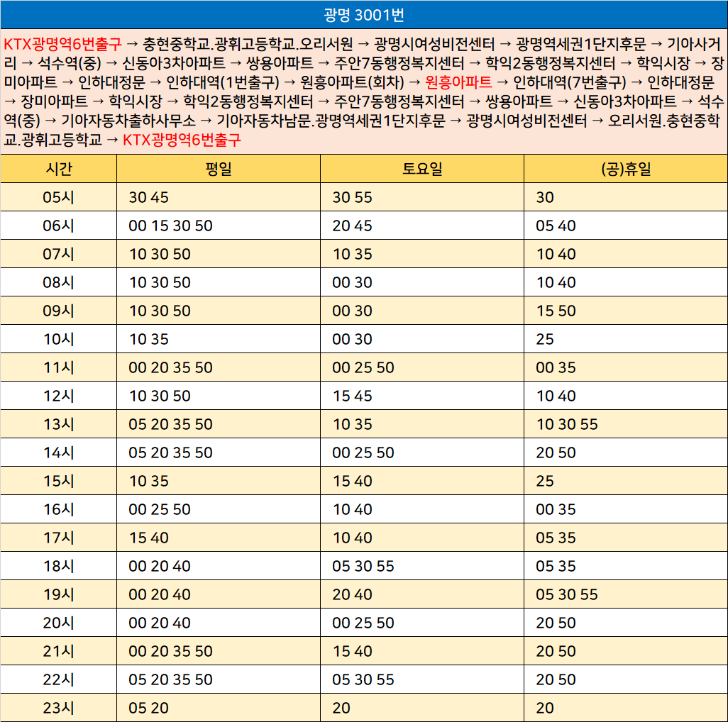This screenshot has height=722, width=728.
Task: Select the '시간' column header
Action: (x=58, y=168)
